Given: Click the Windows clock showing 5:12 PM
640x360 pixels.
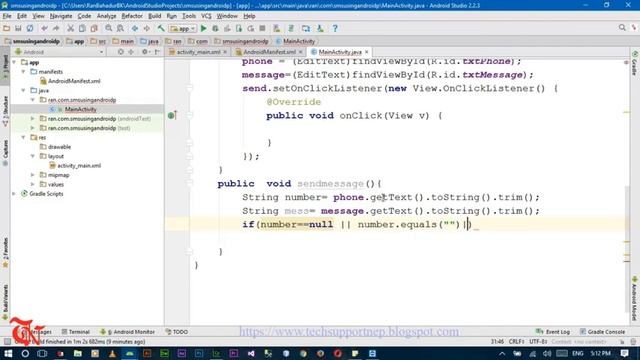Looking at the screenshot, I should (x=600, y=353).
